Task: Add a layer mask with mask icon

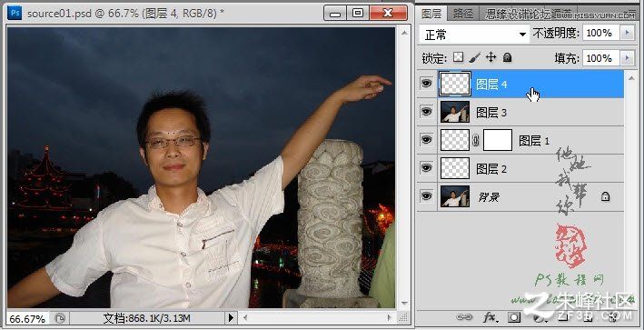Action: 514,317
